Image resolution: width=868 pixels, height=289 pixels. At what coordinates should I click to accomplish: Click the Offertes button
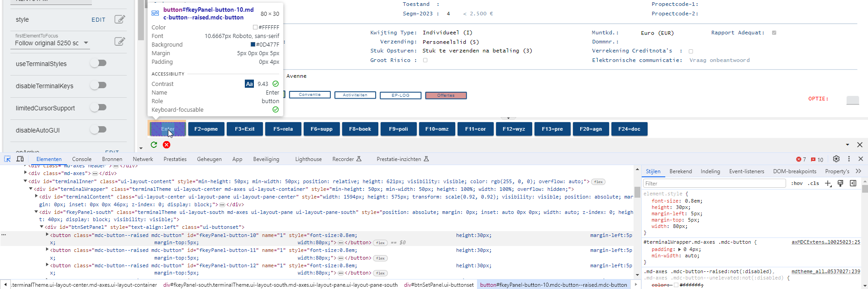click(446, 95)
